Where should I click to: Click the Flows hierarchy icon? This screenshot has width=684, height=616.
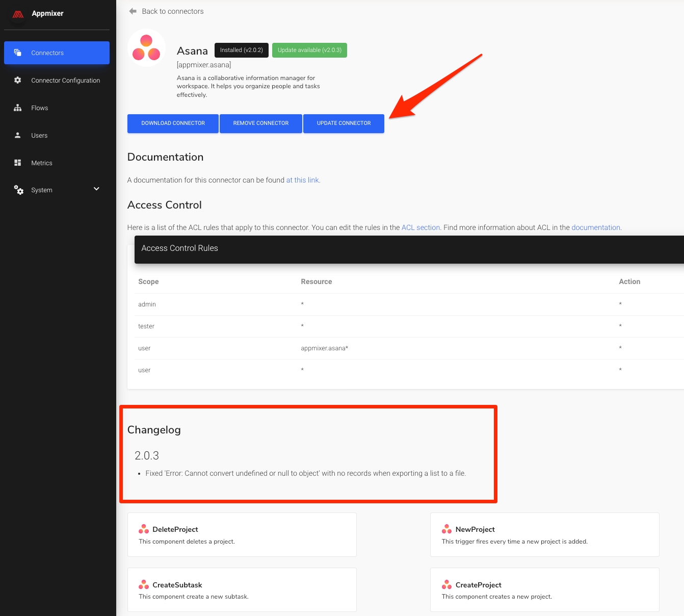click(x=18, y=108)
